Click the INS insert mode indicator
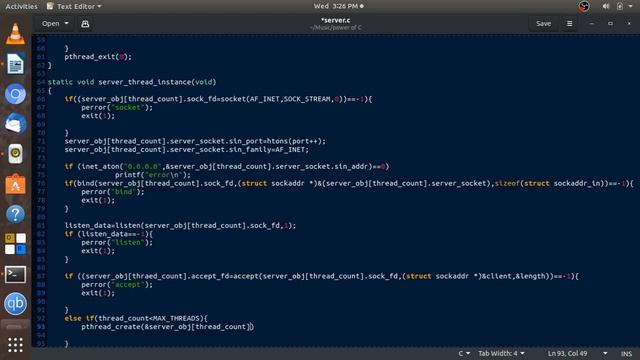The width and height of the screenshot is (640, 360). point(627,353)
